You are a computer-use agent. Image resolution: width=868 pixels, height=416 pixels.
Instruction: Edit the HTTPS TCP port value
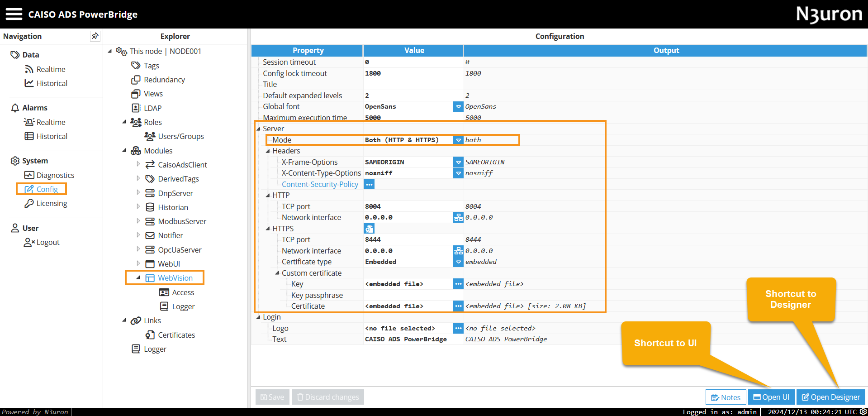coord(413,239)
